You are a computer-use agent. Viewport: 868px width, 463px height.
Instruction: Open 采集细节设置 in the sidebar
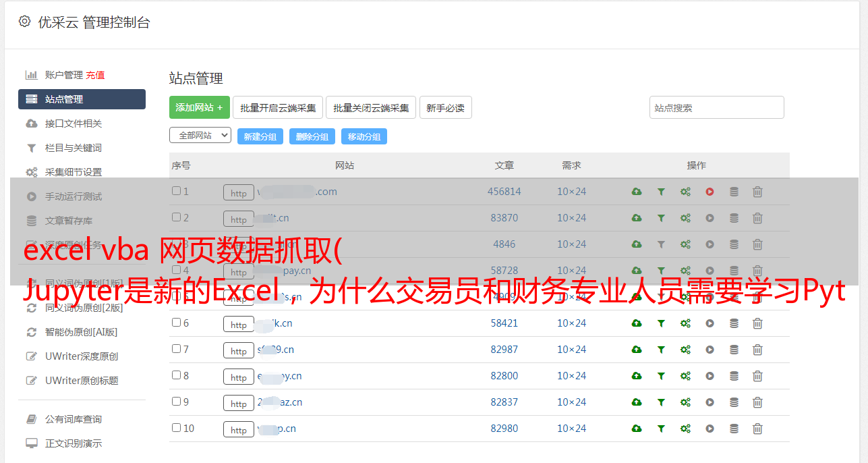[74, 172]
